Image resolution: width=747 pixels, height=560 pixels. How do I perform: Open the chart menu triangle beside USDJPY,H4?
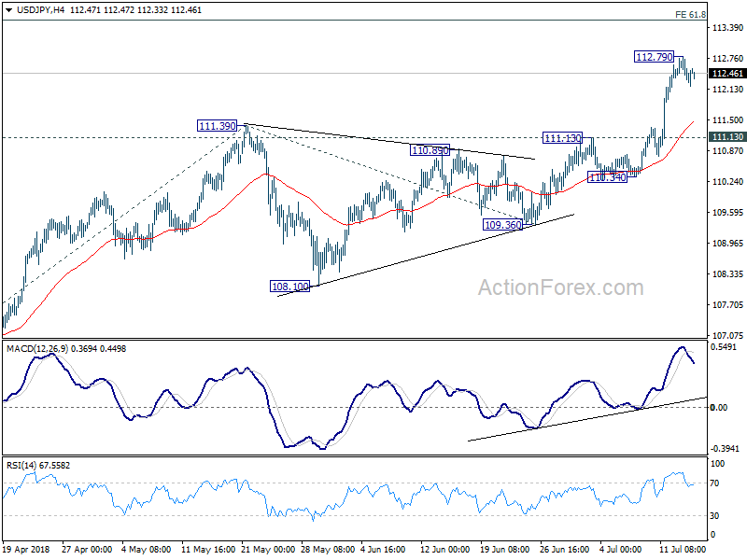(8, 10)
